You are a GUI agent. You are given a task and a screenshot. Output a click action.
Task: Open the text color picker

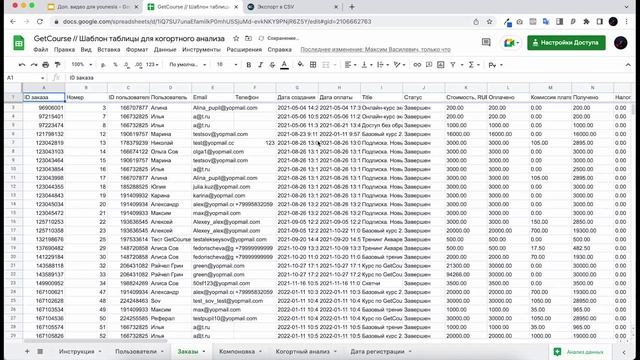tap(284, 65)
